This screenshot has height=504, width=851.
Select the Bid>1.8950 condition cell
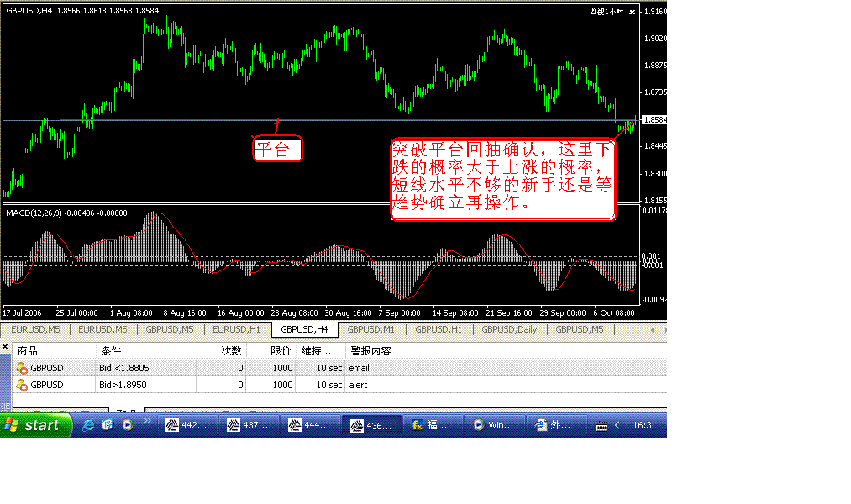146,385
